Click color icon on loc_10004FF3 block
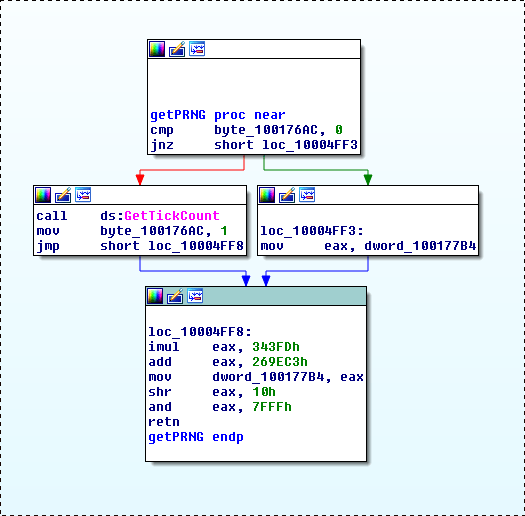The image size is (525, 516). (x=267, y=195)
